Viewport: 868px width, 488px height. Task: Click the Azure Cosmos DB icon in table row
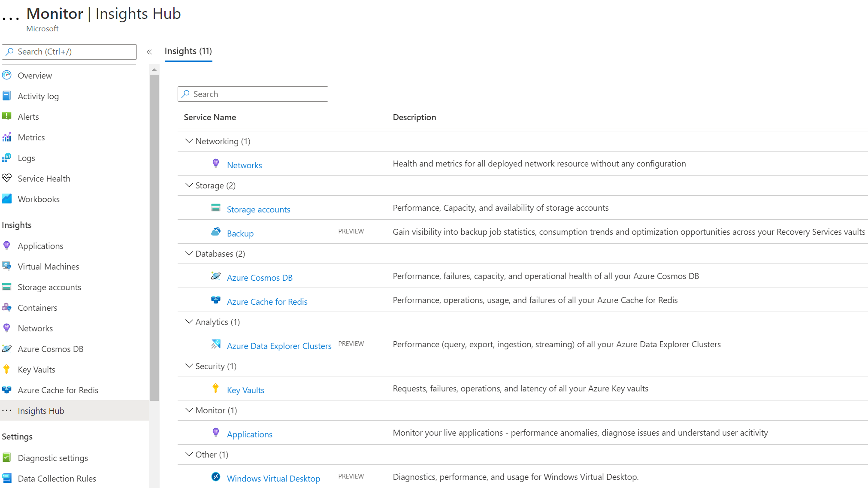tap(216, 276)
